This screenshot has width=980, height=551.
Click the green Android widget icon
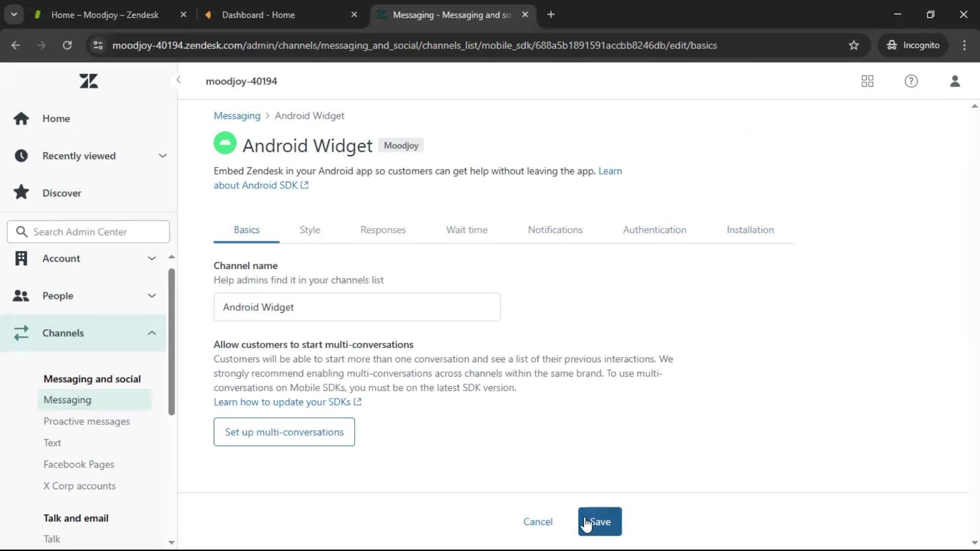point(225,143)
